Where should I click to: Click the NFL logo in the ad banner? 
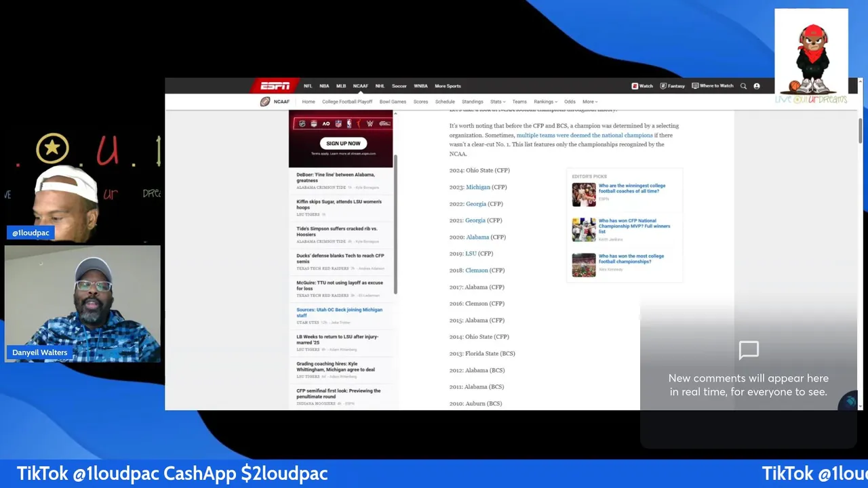338,123
